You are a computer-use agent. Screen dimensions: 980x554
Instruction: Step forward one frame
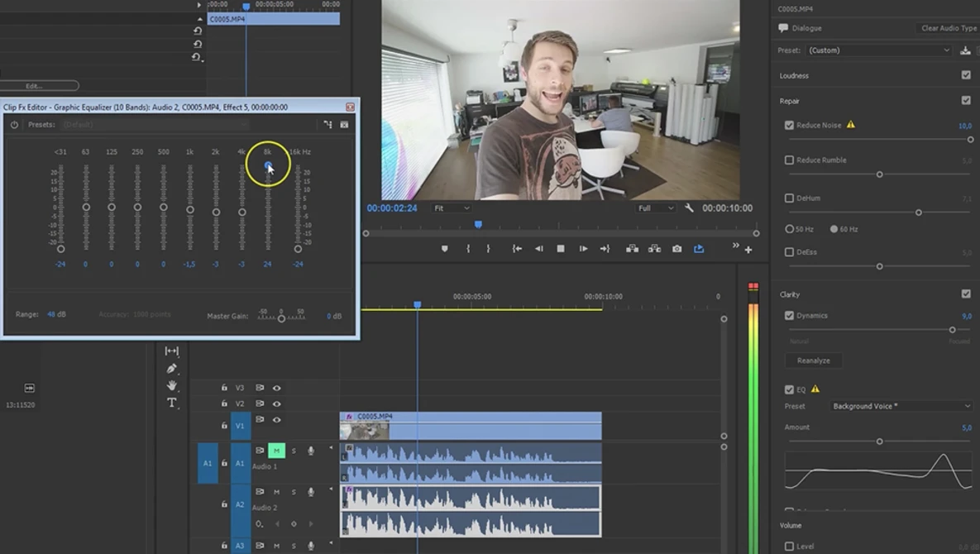583,249
